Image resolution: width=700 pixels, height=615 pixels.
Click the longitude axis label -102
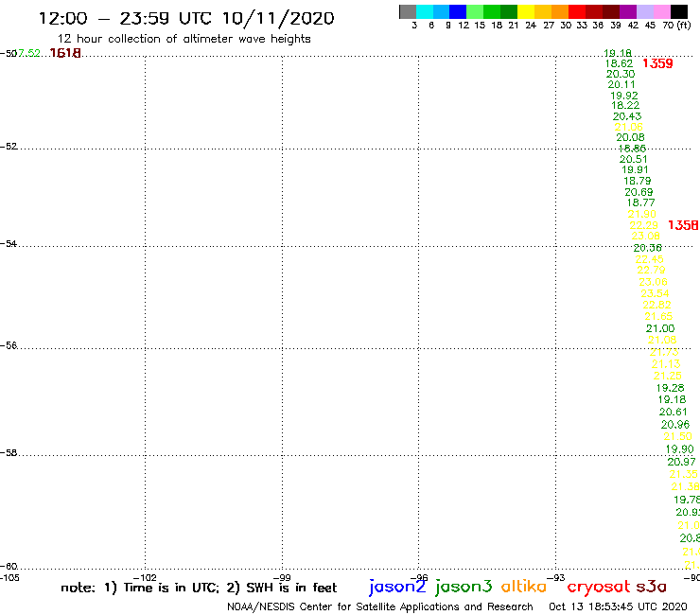146,577
